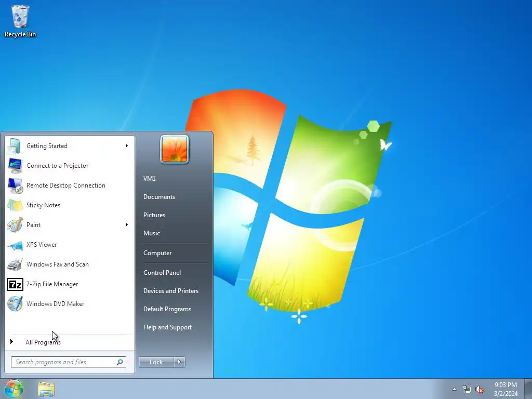Click the Sticky Notes icon

pos(15,205)
